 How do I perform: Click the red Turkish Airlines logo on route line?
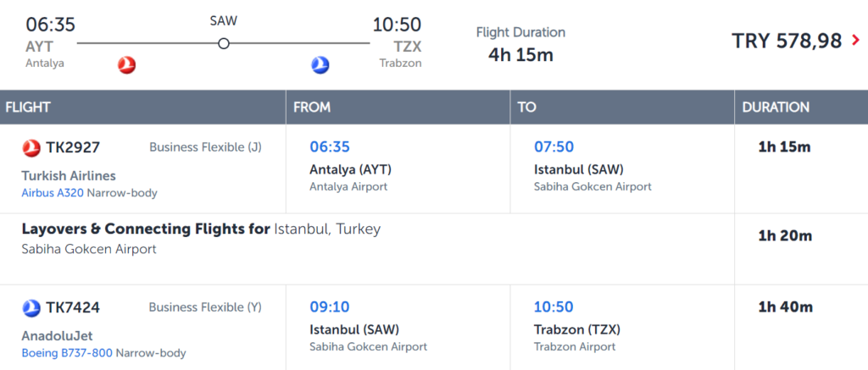tap(127, 65)
